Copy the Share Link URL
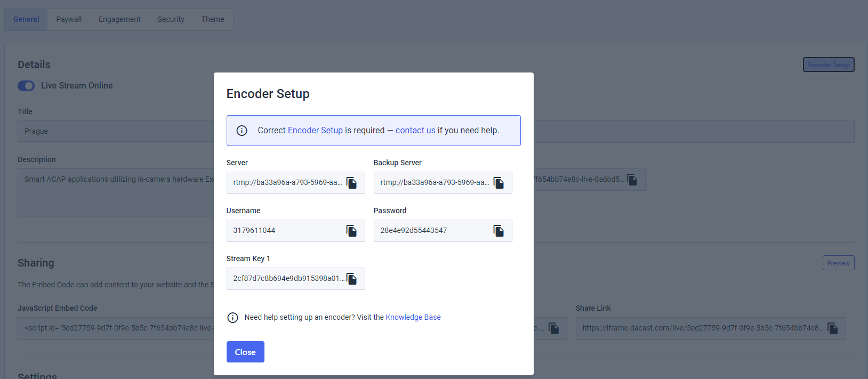 (833, 328)
